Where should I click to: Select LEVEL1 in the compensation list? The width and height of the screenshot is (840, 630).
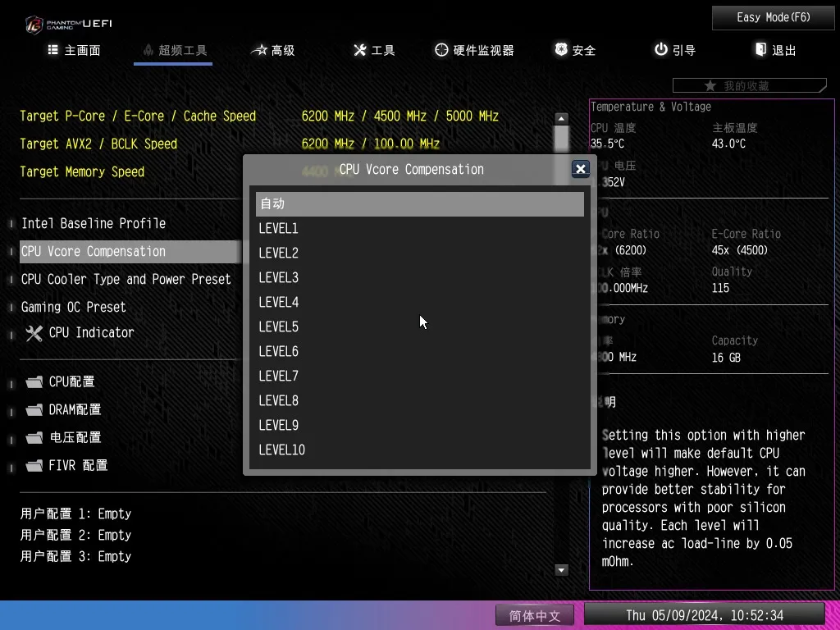click(419, 229)
